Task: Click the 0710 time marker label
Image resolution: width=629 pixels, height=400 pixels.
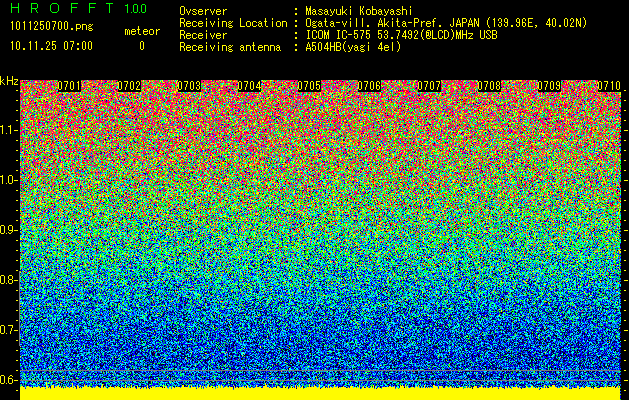Action: (x=609, y=86)
